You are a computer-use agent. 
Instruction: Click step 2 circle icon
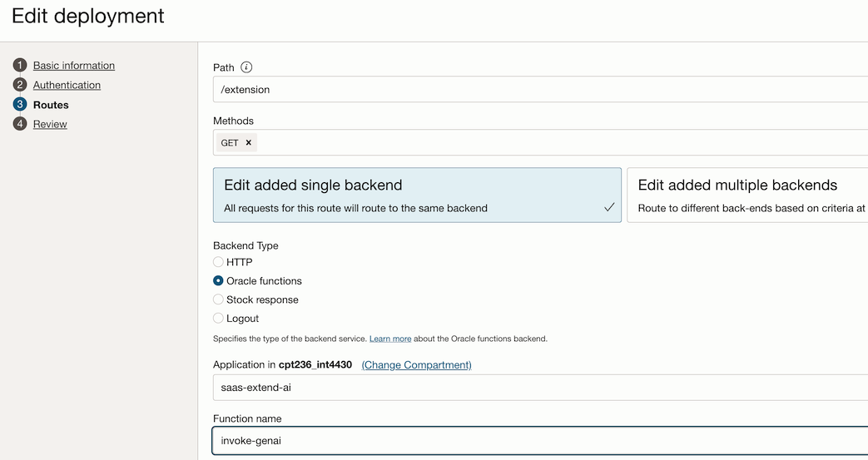coord(21,85)
